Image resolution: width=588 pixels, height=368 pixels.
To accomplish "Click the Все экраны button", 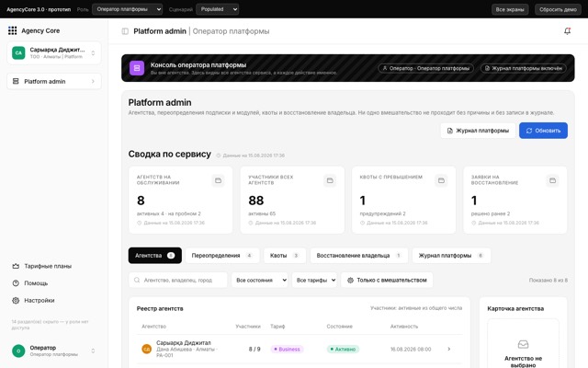I will click(510, 9).
